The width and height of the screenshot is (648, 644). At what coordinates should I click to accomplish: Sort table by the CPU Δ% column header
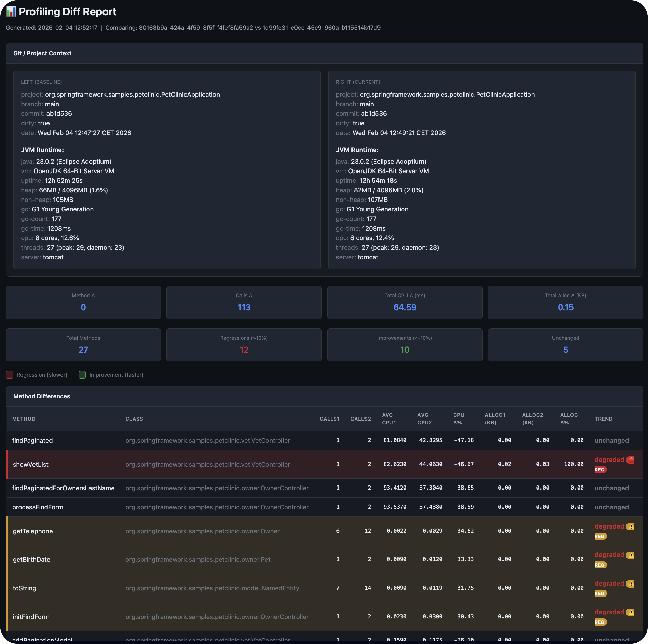(x=459, y=419)
